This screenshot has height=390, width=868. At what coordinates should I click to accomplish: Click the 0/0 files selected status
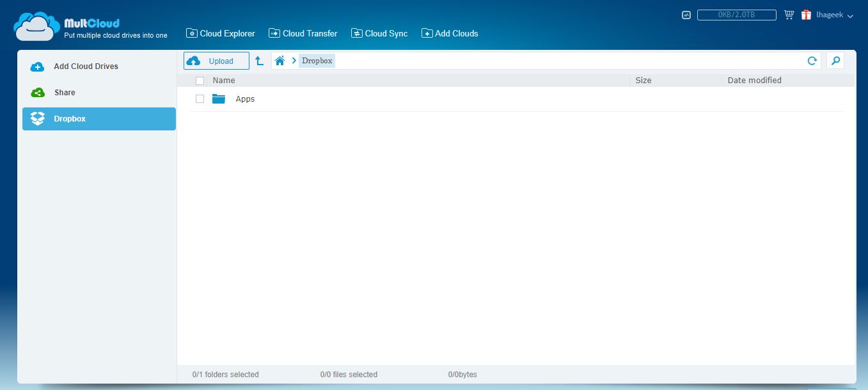click(349, 375)
